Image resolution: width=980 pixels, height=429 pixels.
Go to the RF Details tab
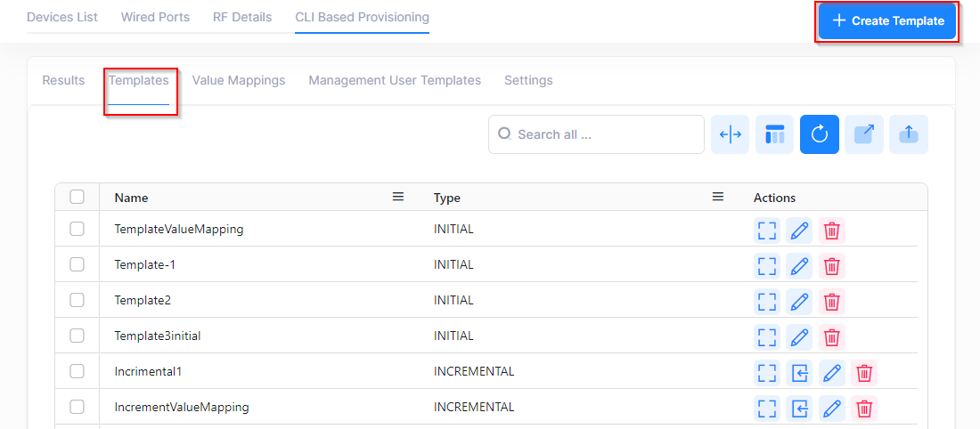242,17
